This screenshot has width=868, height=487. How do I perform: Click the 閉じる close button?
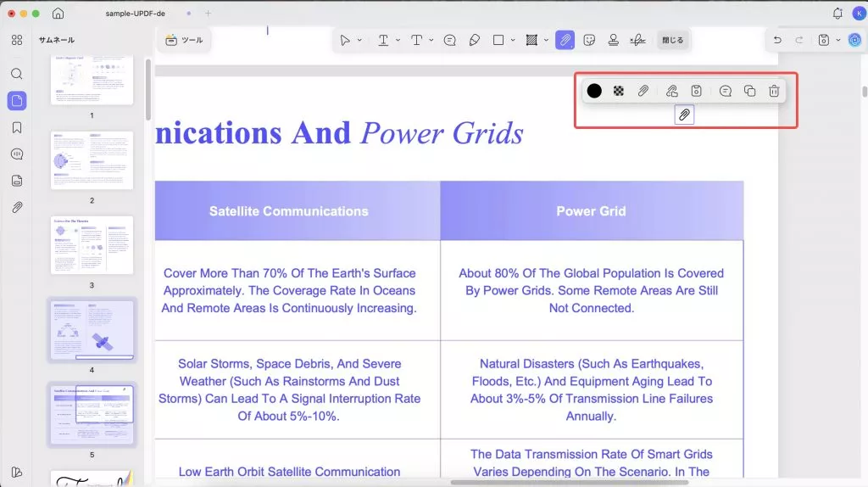point(672,40)
